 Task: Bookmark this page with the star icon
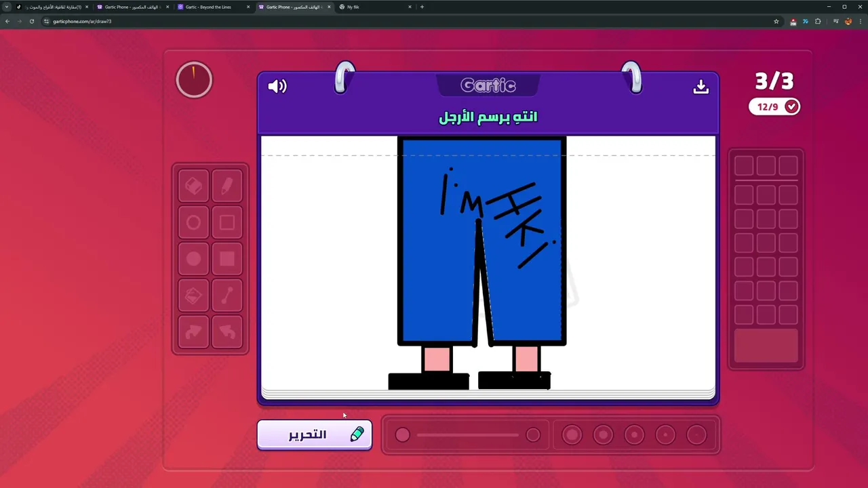tap(776, 21)
